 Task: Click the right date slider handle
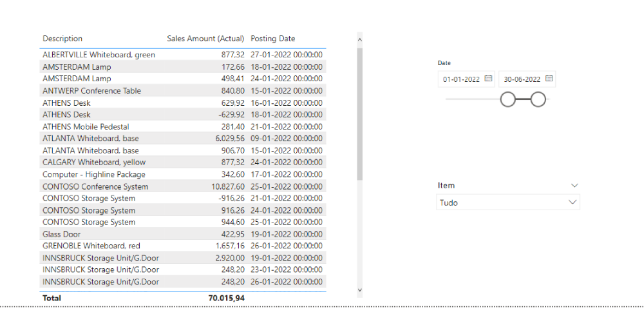[538, 99]
